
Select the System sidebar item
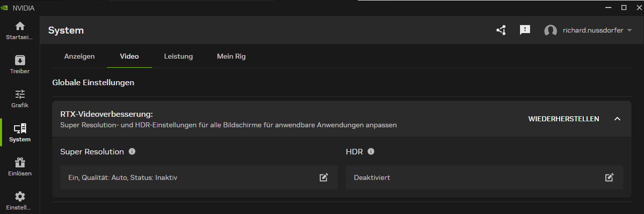20,133
